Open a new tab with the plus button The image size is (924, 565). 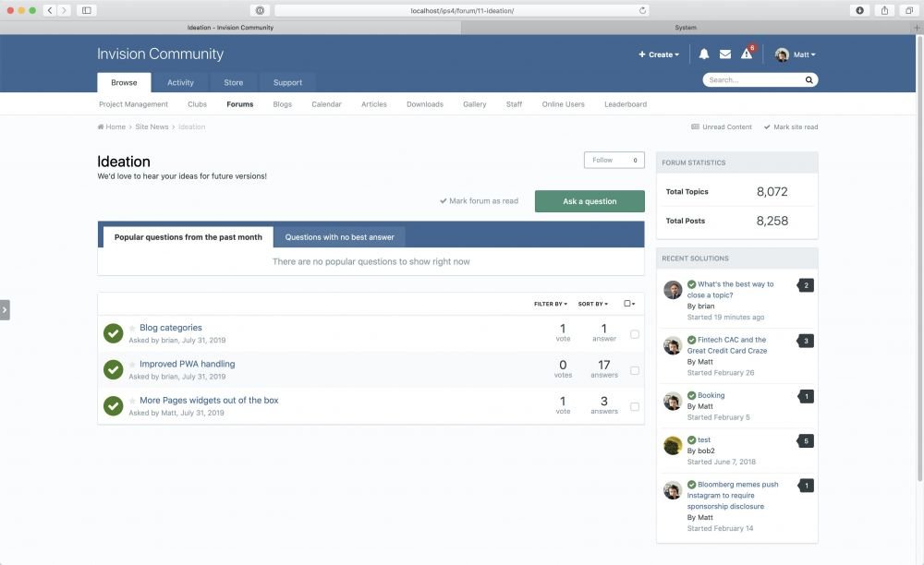pos(917,28)
